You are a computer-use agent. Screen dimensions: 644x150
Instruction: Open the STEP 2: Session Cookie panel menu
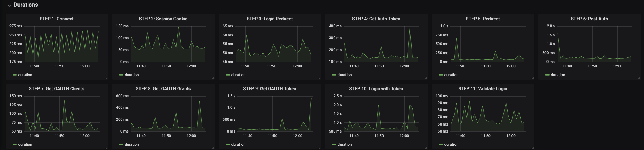click(x=163, y=19)
